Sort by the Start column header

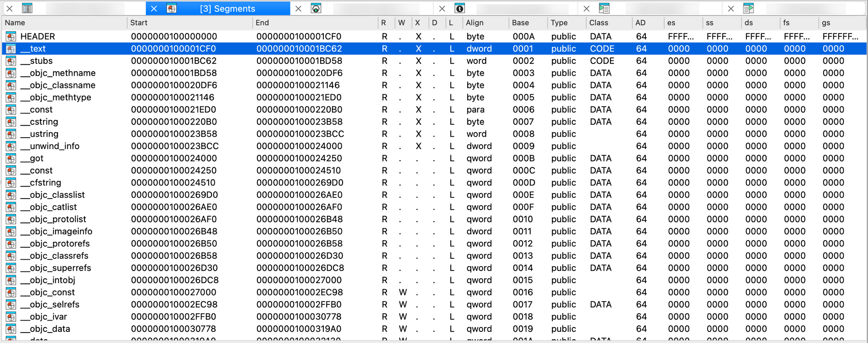[139, 23]
